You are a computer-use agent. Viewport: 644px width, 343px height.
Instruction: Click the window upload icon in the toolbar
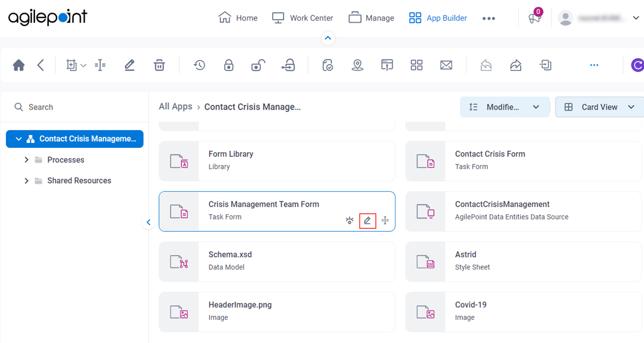point(387,65)
